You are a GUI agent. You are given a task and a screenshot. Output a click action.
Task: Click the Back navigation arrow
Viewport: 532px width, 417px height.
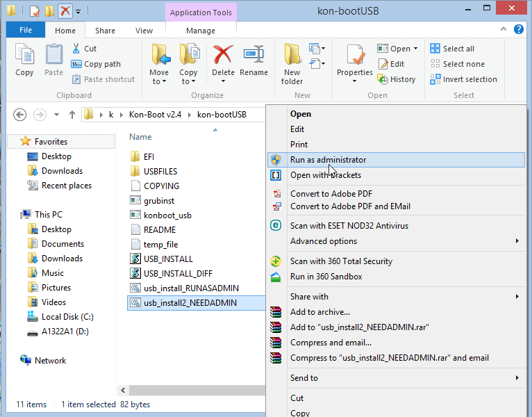point(19,115)
